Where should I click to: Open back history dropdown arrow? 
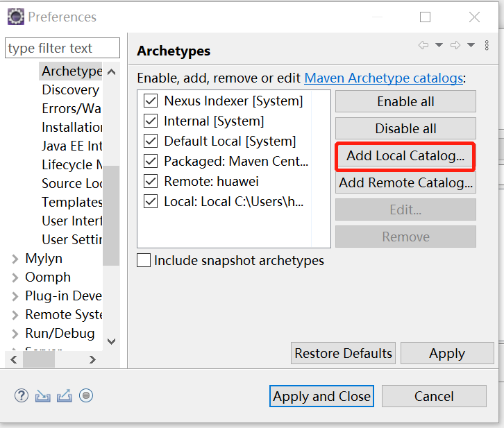click(439, 45)
